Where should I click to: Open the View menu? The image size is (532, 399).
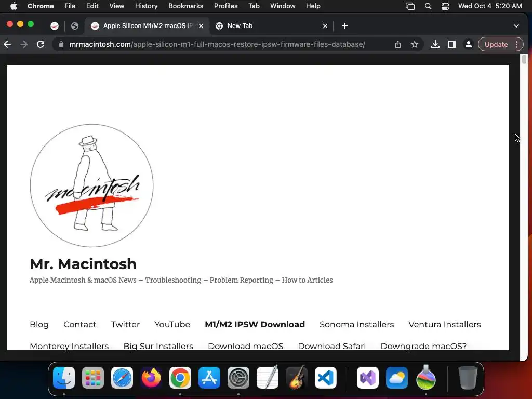(116, 6)
